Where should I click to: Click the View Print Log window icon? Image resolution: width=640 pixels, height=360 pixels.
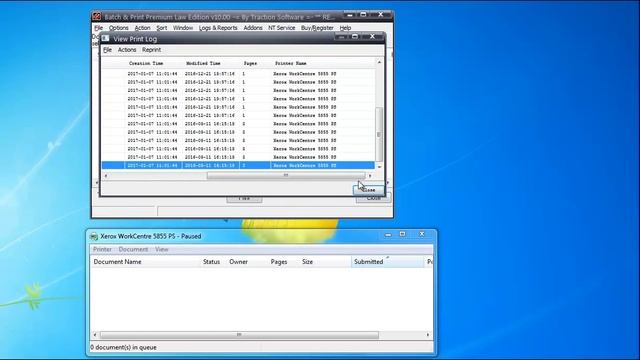pos(105,38)
